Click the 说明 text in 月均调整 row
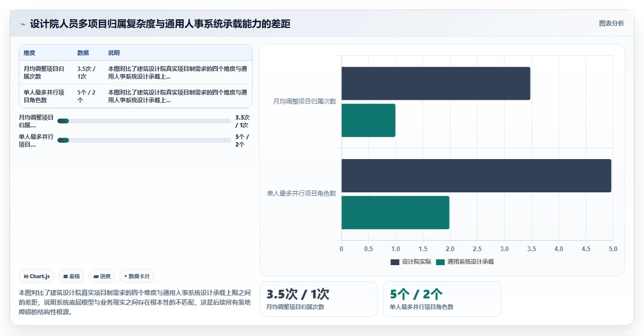The height and width of the screenshot is (336, 644). (177, 72)
